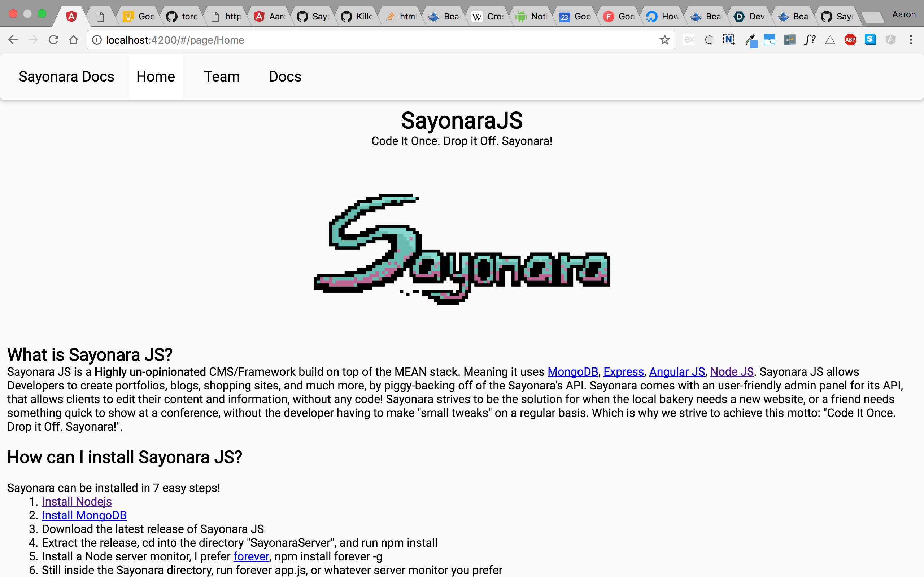
Task: Click the site info icon in address bar
Action: [x=97, y=40]
